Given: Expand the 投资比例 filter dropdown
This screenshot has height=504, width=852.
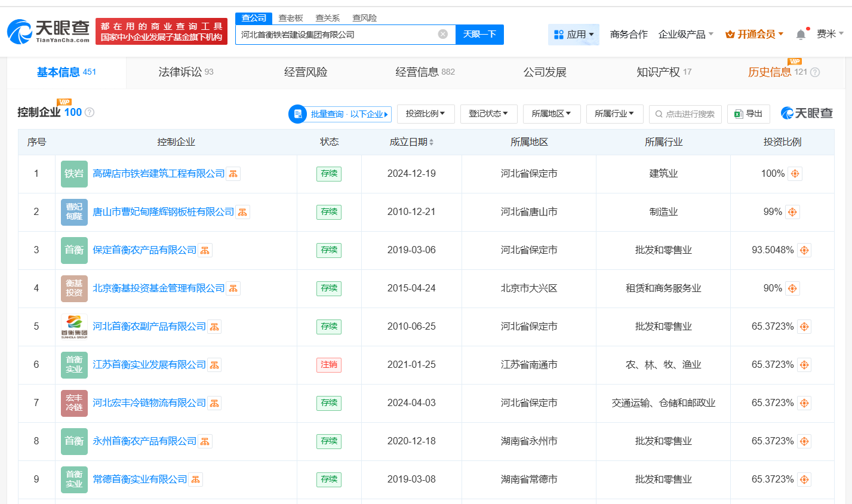Looking at the screenshot, I should pos(426,113).
